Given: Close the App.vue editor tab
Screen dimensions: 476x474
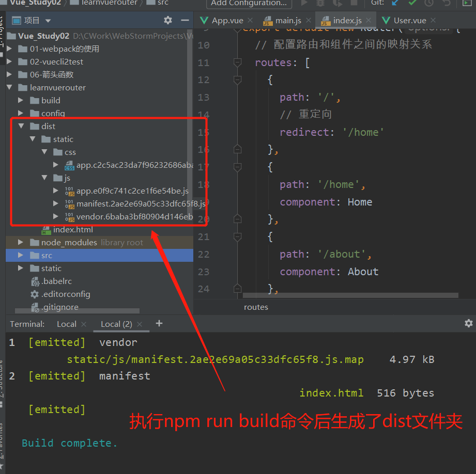Looking at the screenshot, I should point(250,20).
